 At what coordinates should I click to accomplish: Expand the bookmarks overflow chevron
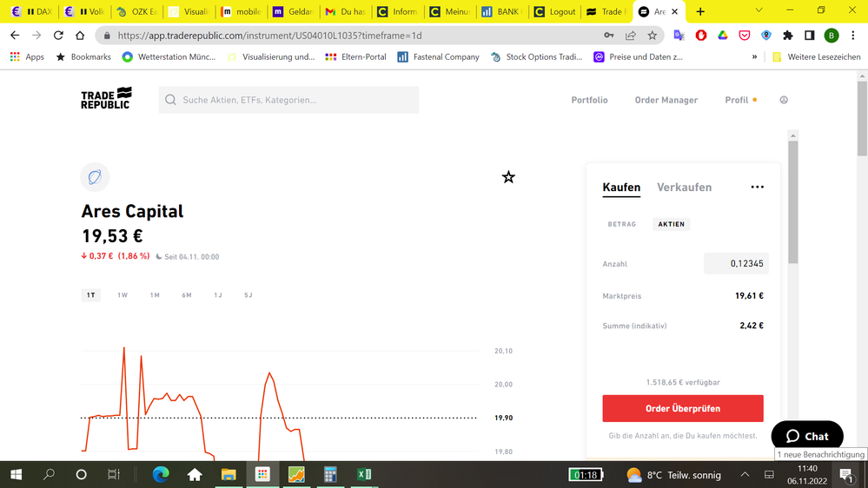coord(754,57)
